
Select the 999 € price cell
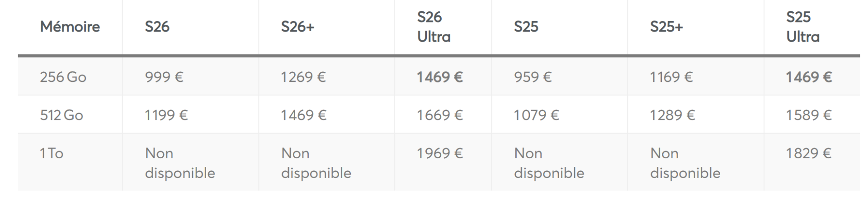point(164,77)
